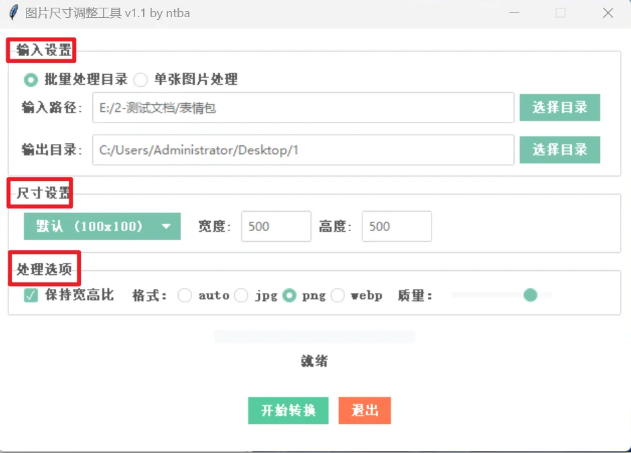Image resolution: width=631 pixels, height=453 pixels.
Task: Click the feather app icon in title bar
Action: tap(13, 12)
